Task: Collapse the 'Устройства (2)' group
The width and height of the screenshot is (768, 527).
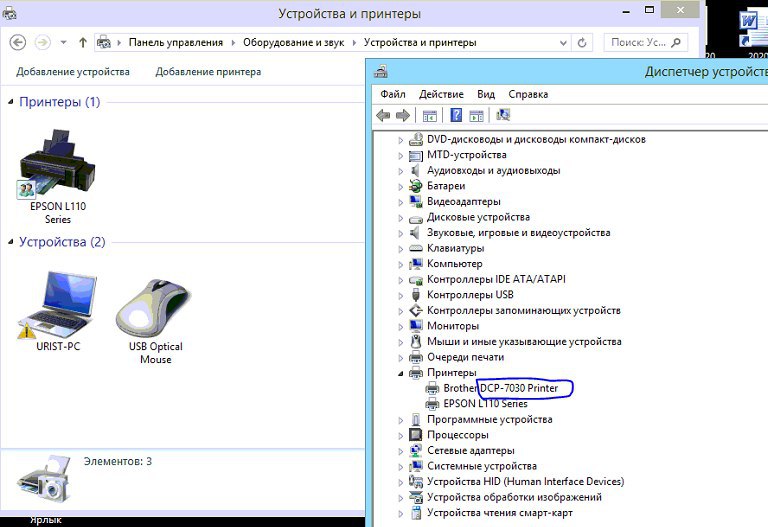Action: pos(11,242)
